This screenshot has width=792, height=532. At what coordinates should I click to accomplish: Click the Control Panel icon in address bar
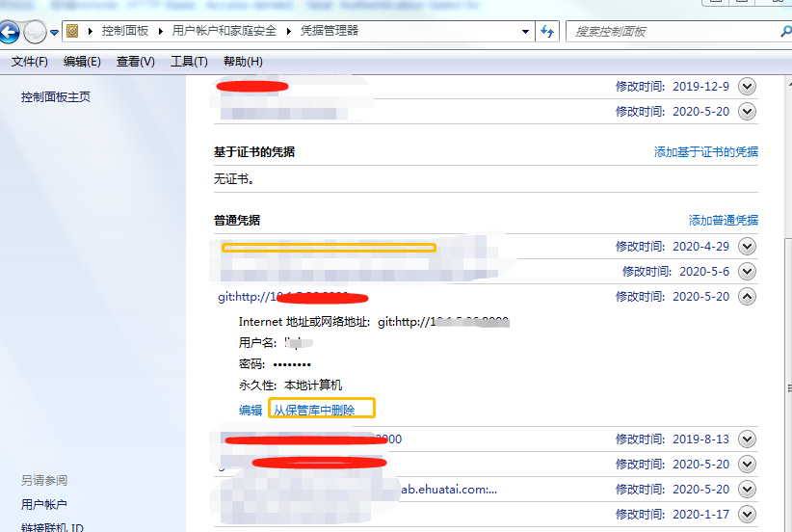72,32
